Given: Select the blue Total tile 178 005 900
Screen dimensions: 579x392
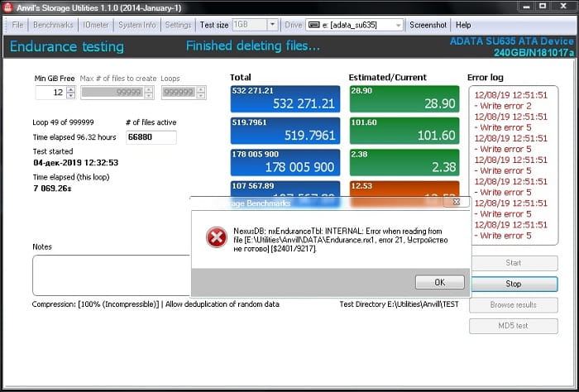Looking at the screenshot, I should (285, 162).
